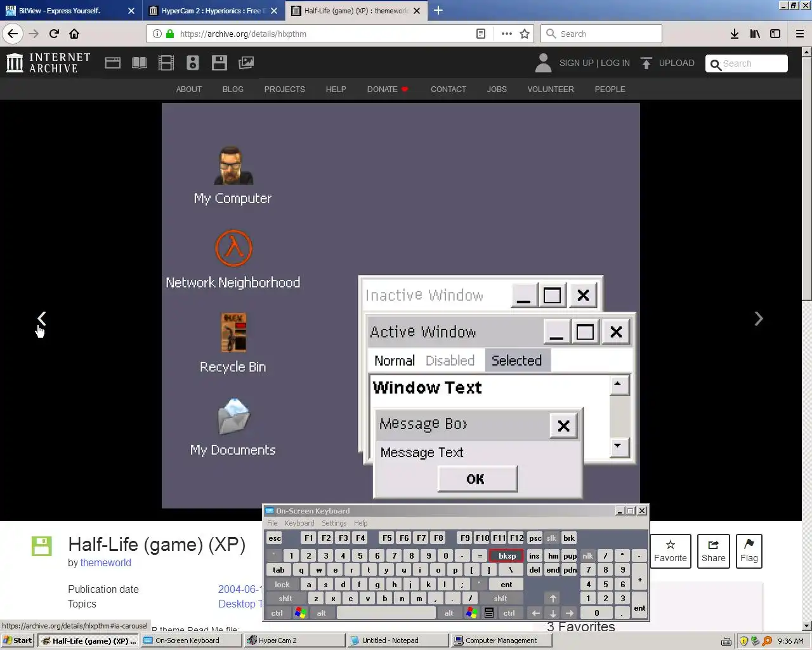The image size is (812, 650).
Task: Go back with browser back arrow
Action: tap(13, 34)
